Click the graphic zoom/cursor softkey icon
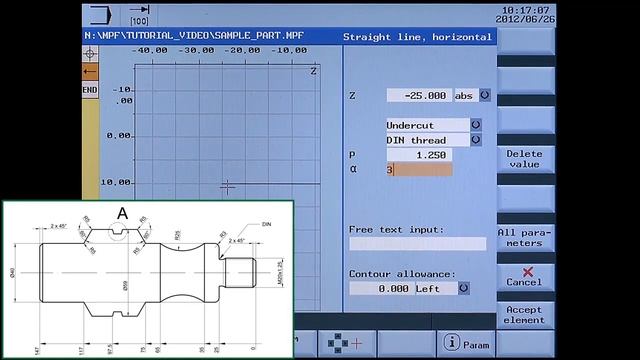Screen dimensions: 640x360 coord(346,344)
